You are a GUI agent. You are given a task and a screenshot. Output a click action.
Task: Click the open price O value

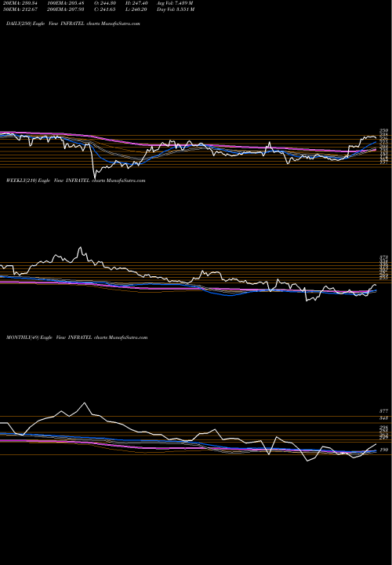(108, 3)
